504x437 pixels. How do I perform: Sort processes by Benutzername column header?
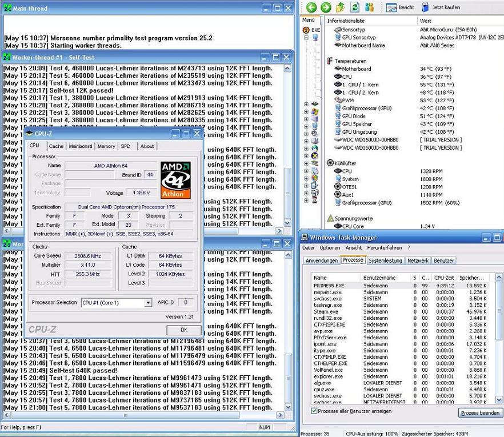coord(385,278)
